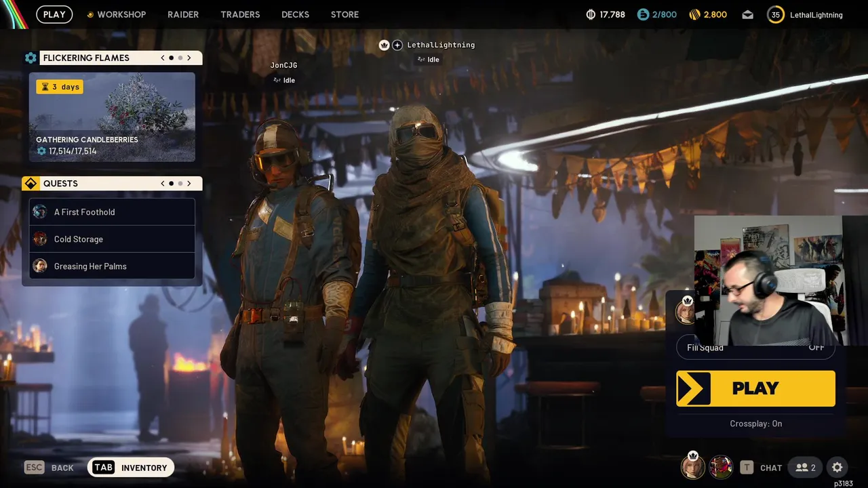The height and width of the screenshot is (488, 868).
Task: Open the A First Foothold quest
Action: point(112,212)
